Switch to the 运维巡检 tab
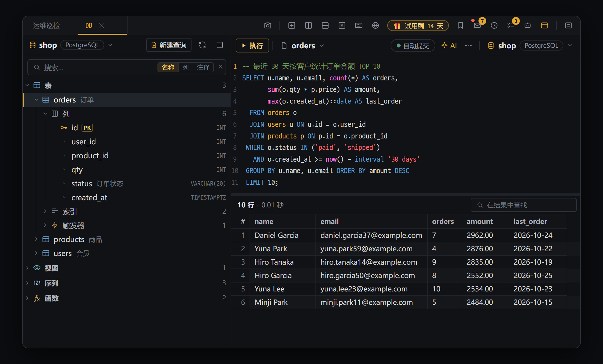This screenshot has width=603, height=364. tap(46, 26)
